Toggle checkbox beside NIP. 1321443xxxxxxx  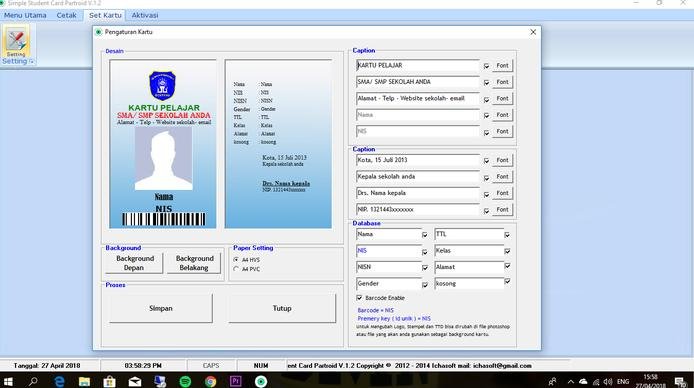point(486,211)
